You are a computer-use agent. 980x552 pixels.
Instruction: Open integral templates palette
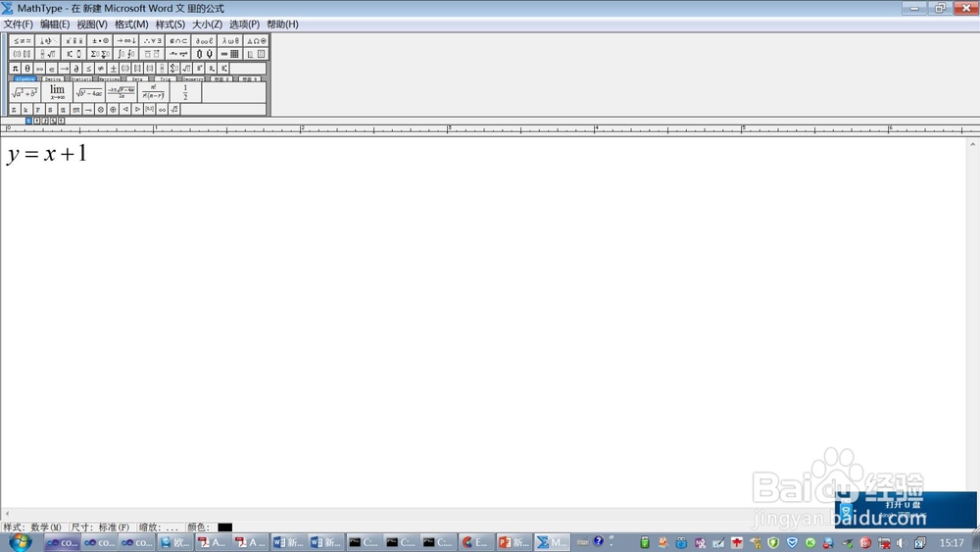click(125, 54)
